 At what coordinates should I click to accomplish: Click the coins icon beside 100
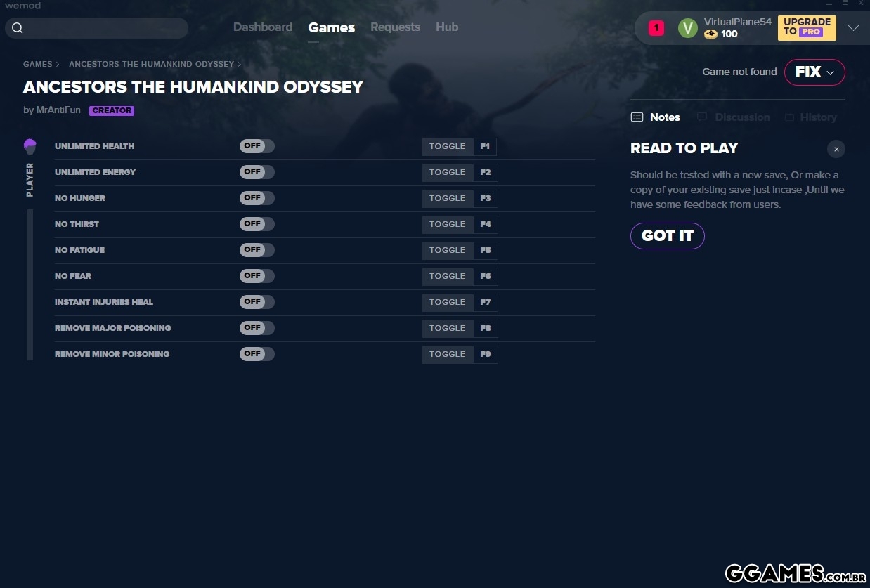(x=710, y=34)
